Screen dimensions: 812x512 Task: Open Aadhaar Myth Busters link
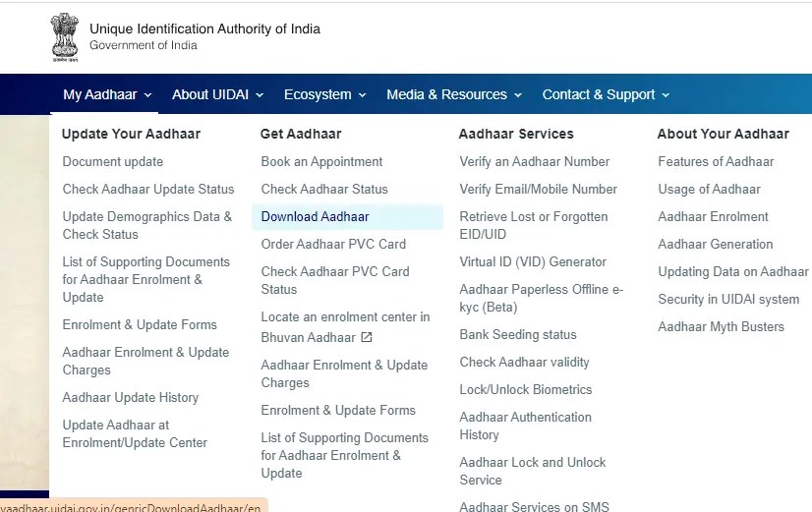[721, 326]
